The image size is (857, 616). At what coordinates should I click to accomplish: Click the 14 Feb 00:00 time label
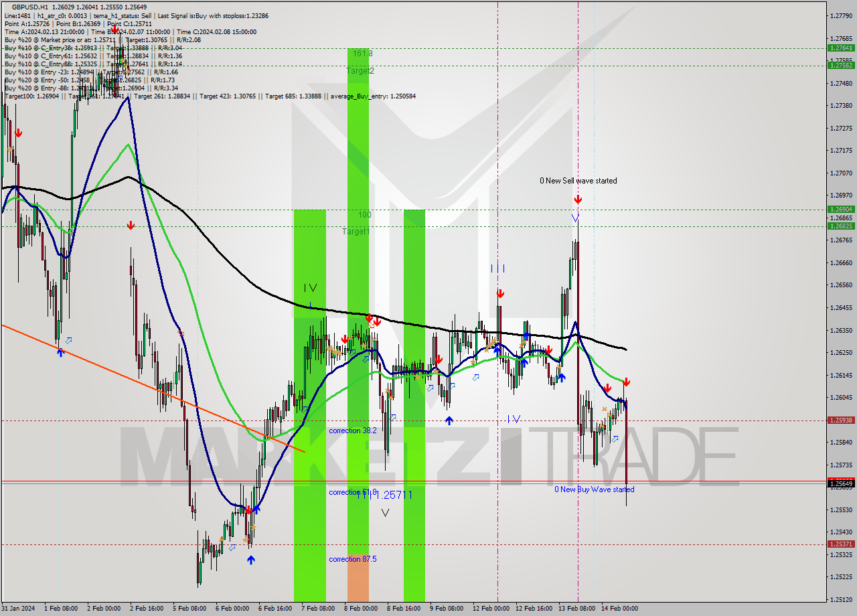[619, 609]
